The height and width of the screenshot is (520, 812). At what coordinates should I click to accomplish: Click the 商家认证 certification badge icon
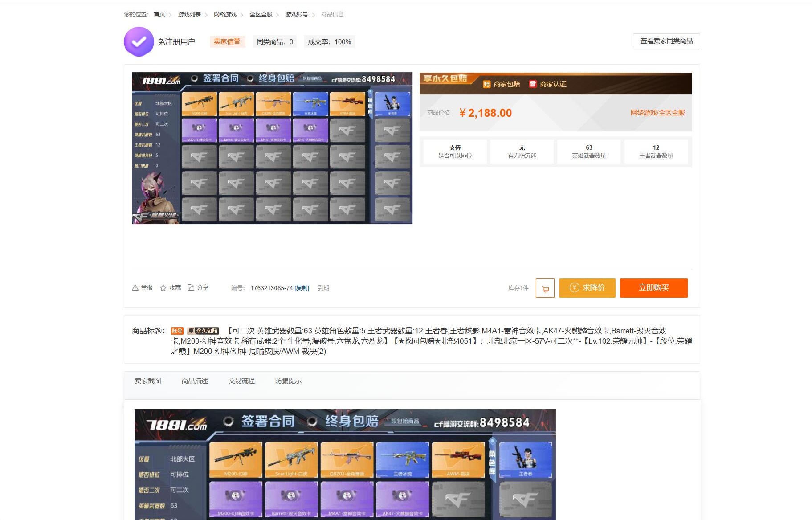(x=533, y=84)
